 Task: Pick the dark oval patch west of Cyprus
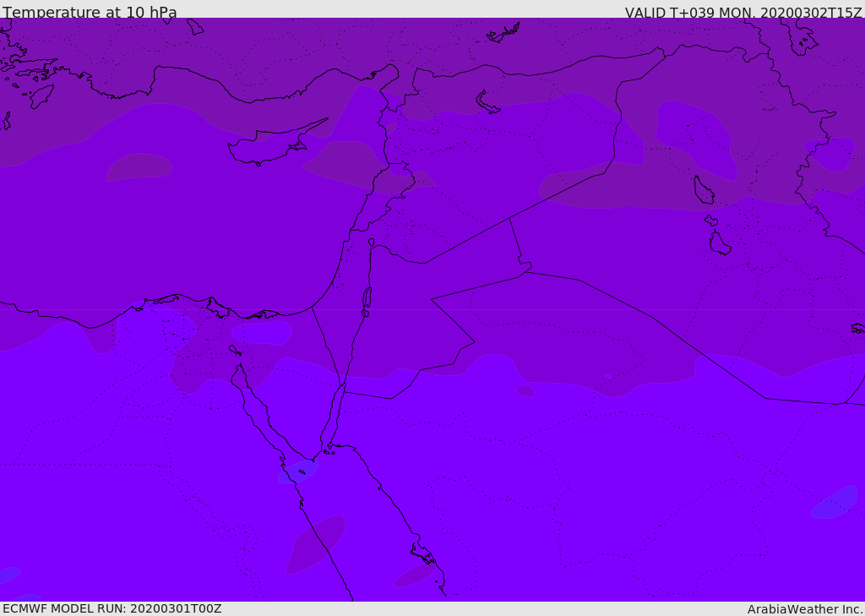point(138,166)
